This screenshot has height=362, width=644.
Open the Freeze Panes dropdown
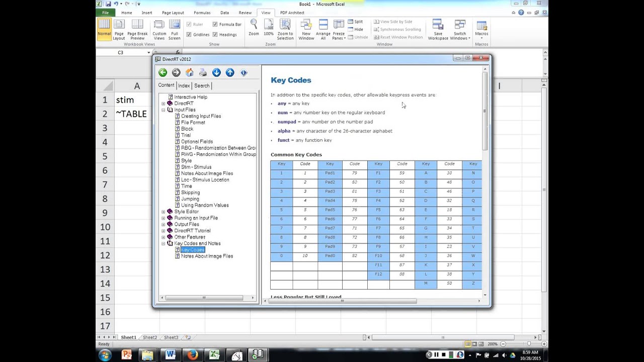[x=339, y=30]
